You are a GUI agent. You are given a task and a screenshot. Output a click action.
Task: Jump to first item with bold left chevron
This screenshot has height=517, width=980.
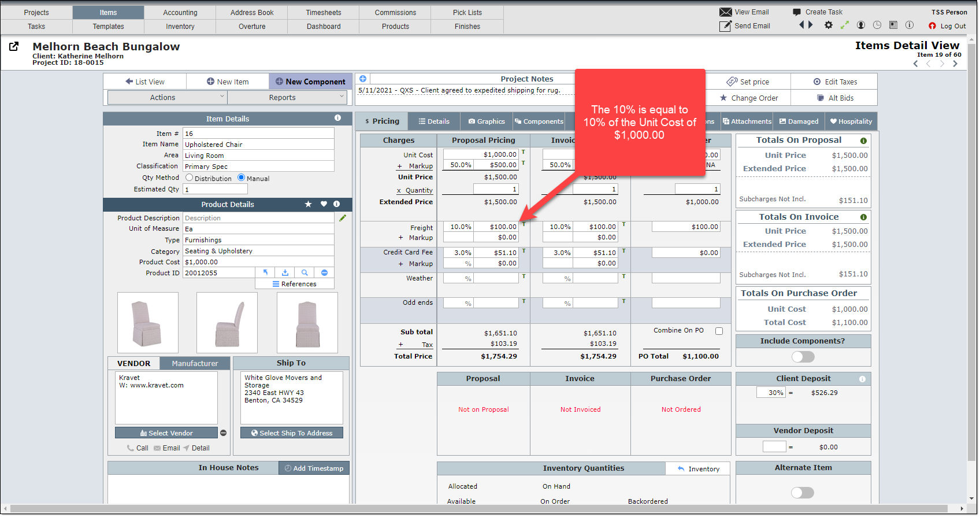click(916, 64)
